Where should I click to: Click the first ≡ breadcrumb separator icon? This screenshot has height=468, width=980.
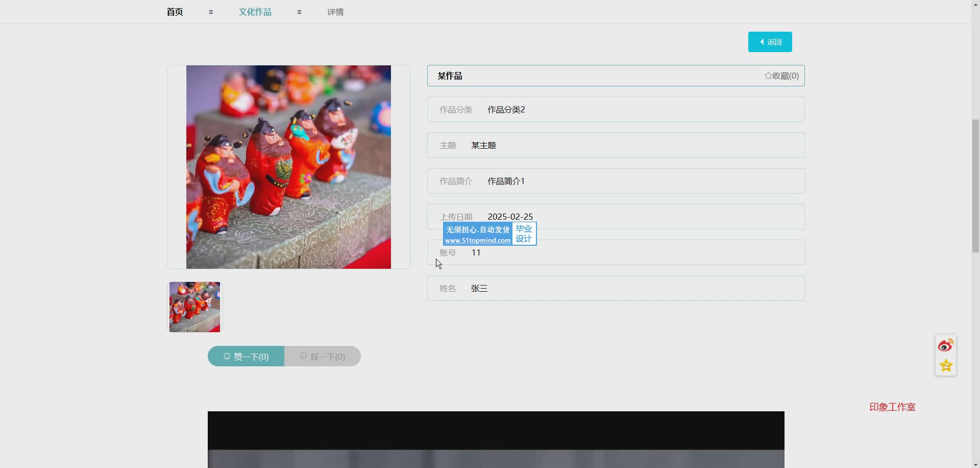click(x=211, y=12)
